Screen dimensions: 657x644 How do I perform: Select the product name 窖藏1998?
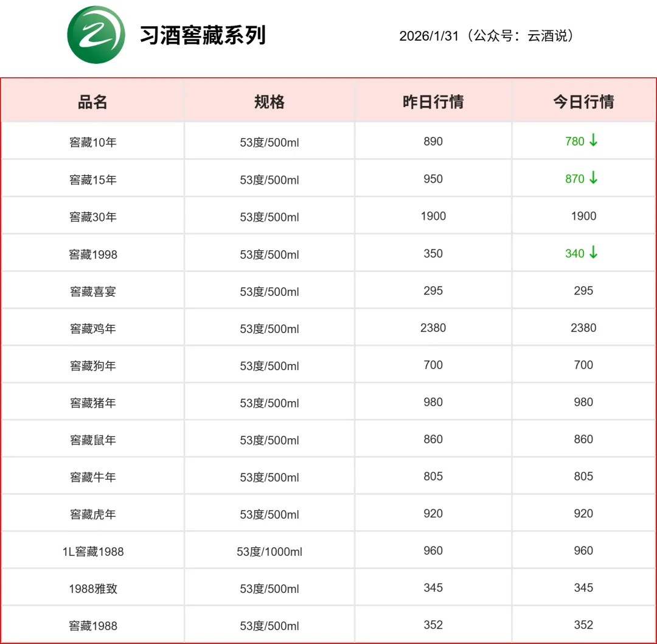tap(92, 254)
